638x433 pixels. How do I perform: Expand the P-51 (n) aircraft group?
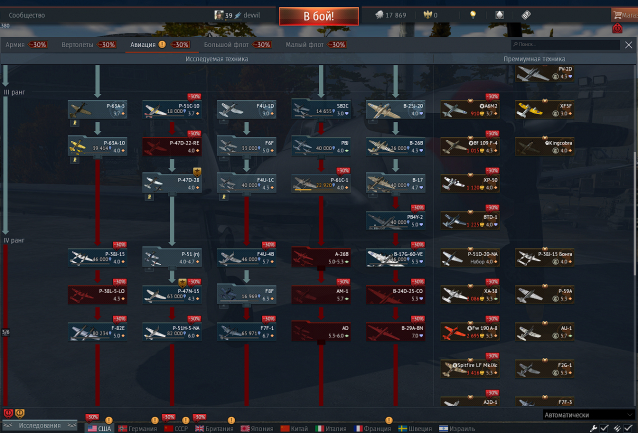(172, 258)
